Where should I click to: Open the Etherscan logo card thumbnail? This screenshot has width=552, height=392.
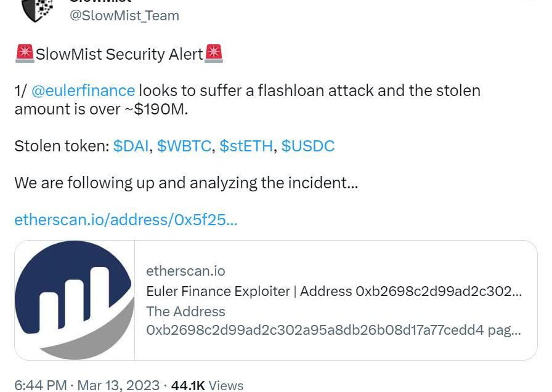75,300
